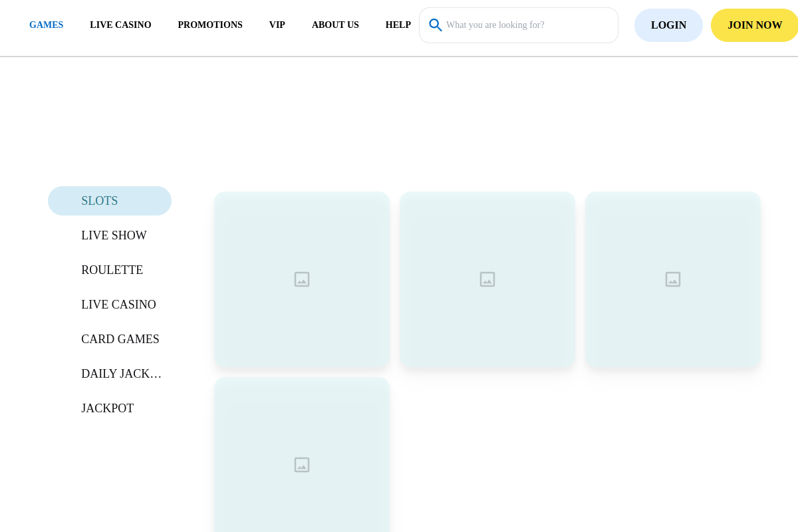798x532 pixels.
Task: Click the search magnifier icon
Action: [435, 25]
